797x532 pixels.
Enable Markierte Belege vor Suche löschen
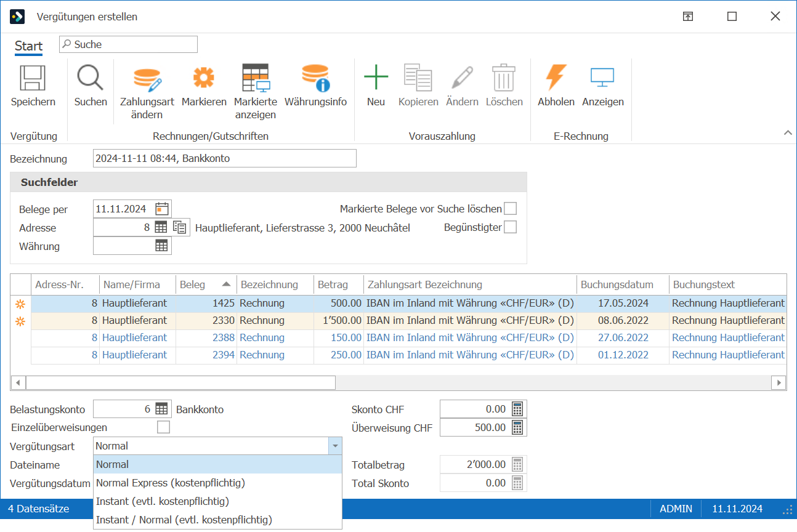(510, 209)
